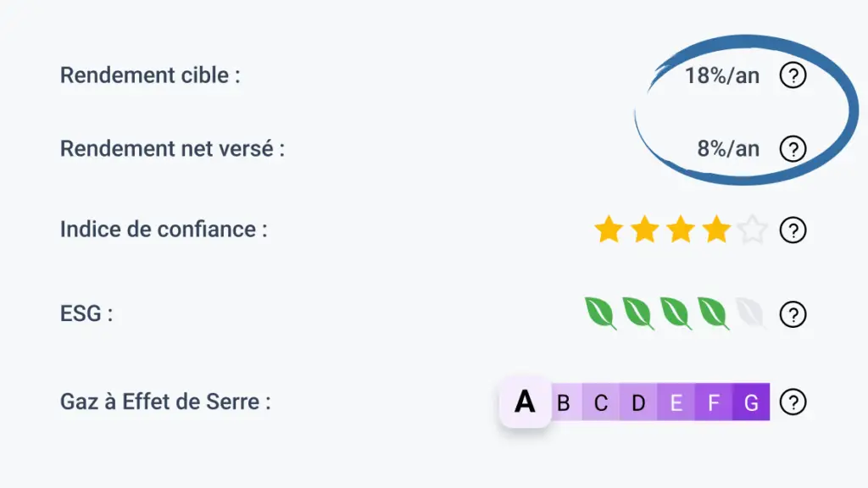
Task: Click the 8%/an net yield value
Action: (728, 149)
